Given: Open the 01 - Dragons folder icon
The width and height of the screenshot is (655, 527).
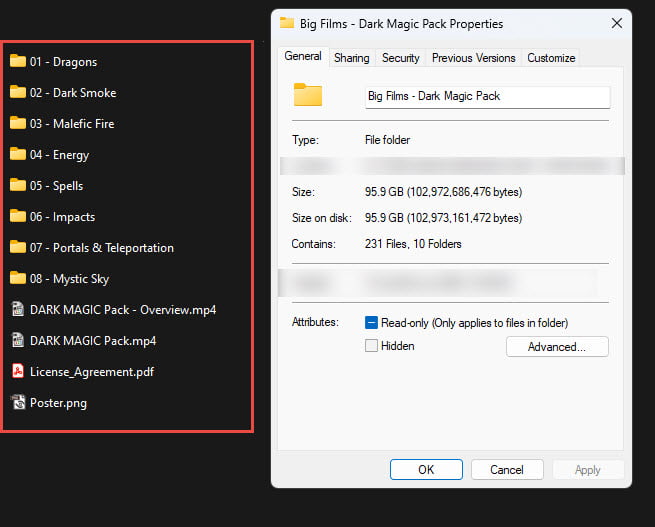Looking at the screenshot, I should (18, 61).
